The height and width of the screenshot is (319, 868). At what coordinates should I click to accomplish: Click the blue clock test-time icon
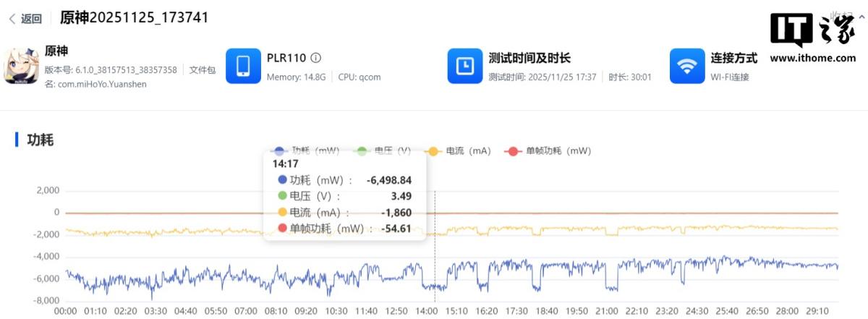465,67
